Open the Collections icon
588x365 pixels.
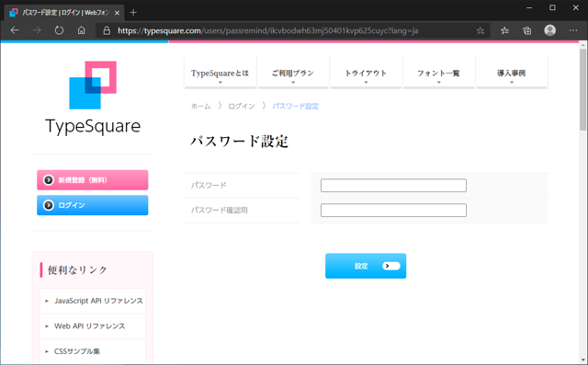(x=526, y=30)
